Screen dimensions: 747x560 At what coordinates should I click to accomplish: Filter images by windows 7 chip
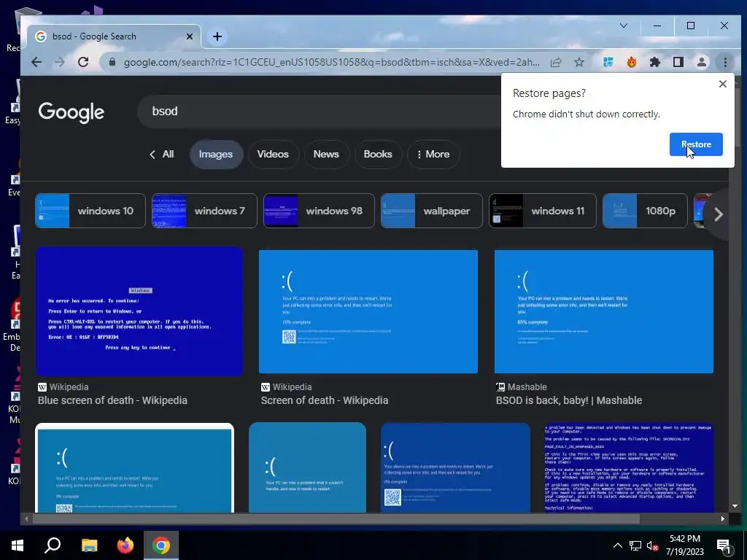pos(204,211)
